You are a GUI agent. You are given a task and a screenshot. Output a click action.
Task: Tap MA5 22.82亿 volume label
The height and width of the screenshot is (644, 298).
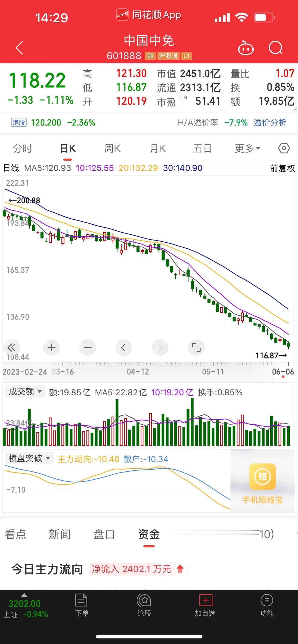[x=121, y=392]
